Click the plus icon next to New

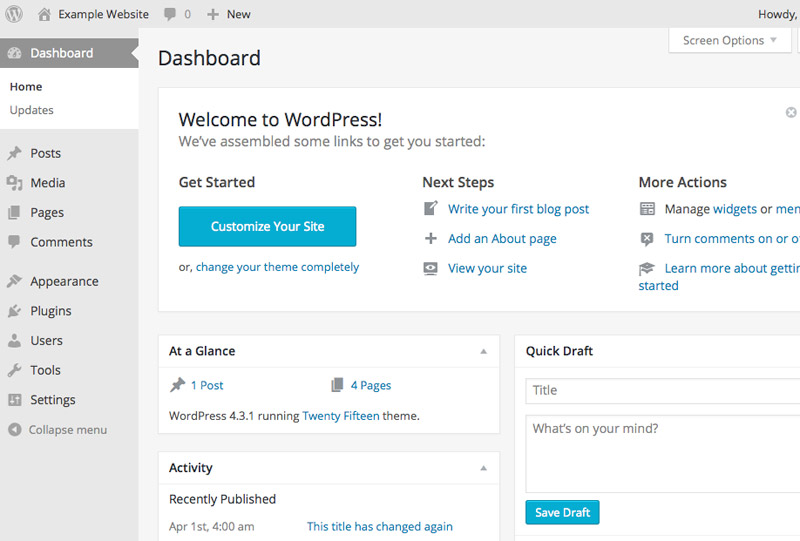coord(213,14)
